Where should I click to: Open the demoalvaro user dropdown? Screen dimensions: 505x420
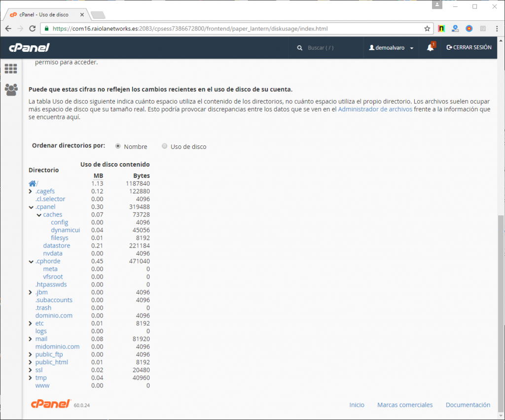[x=392, y=48]
